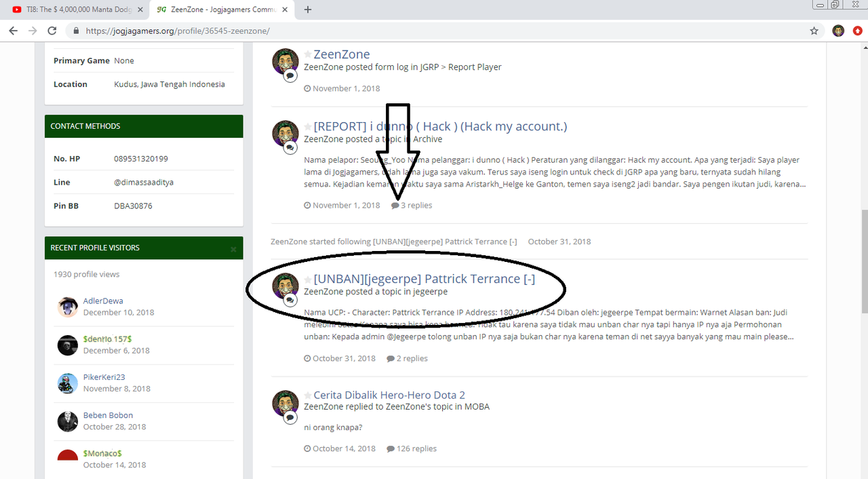Screen dimensions: 868x479
Task: Click the No. HP value 089531320199
Action: [141, 159]
